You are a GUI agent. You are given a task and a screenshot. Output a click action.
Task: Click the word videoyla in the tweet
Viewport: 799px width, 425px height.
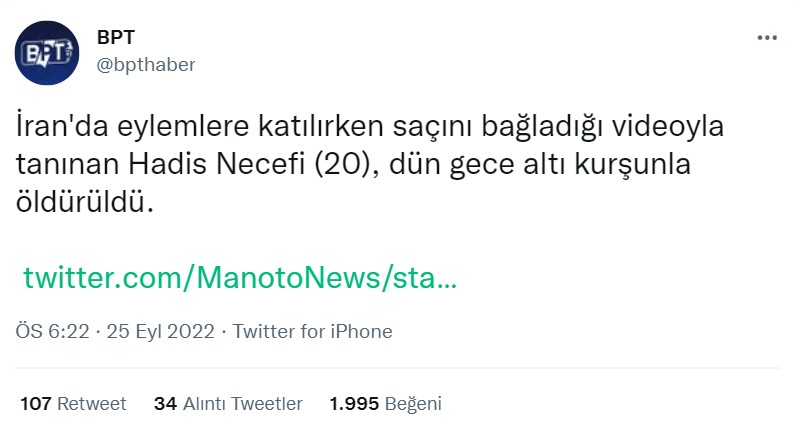[x=658, y=129]
